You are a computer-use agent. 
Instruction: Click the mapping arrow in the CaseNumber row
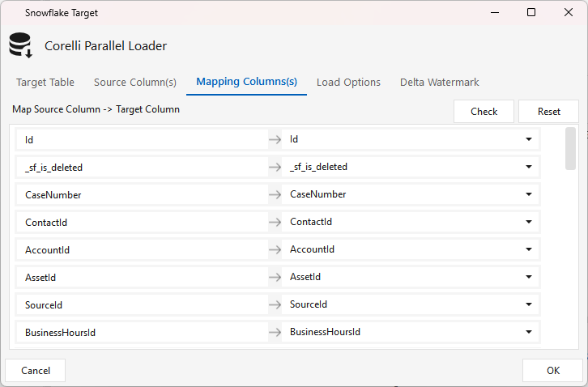pos(275,194)
